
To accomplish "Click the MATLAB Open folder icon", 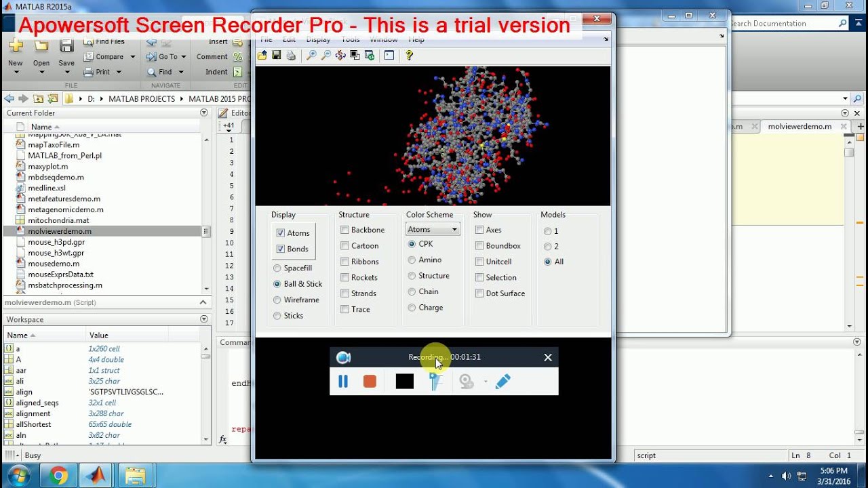I will [x=41, y=46].
